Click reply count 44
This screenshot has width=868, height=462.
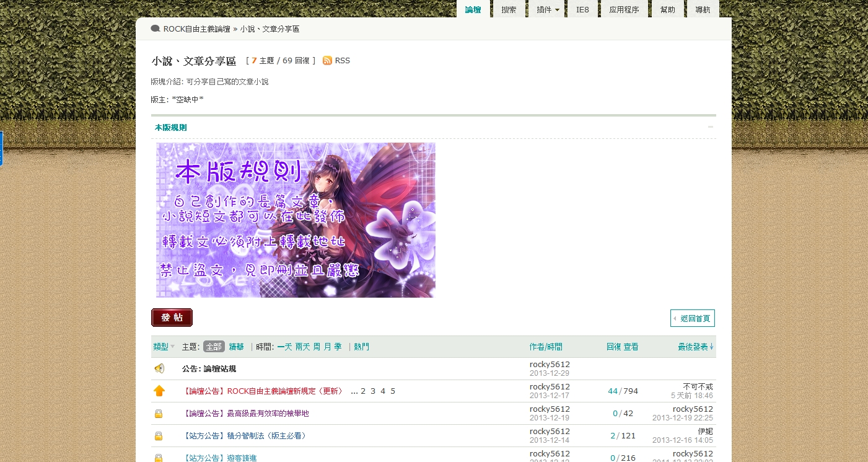[613, 391]
